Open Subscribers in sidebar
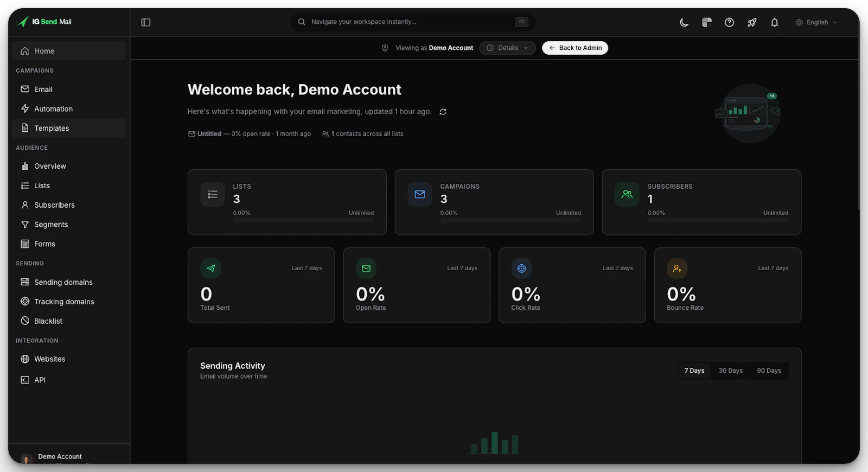 pos(69,205)
